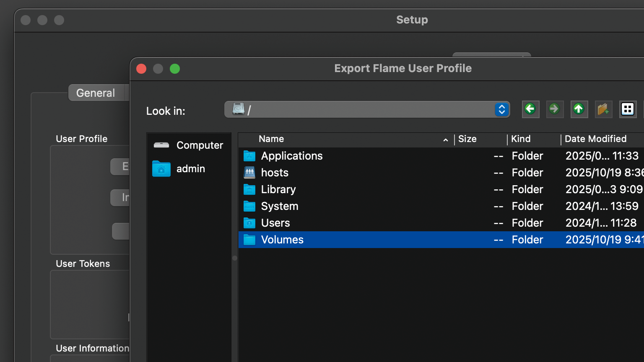Click the green back arrow button

coord(530,109)
